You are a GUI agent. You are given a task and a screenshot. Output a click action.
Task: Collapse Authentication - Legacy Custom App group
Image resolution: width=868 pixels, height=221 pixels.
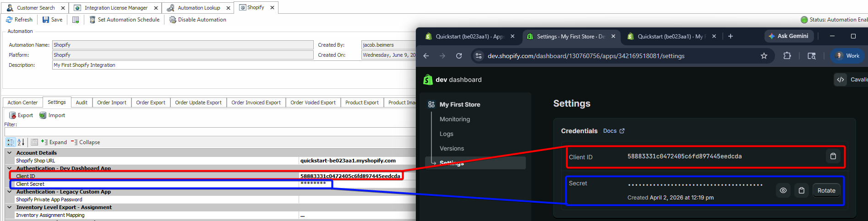10,192
